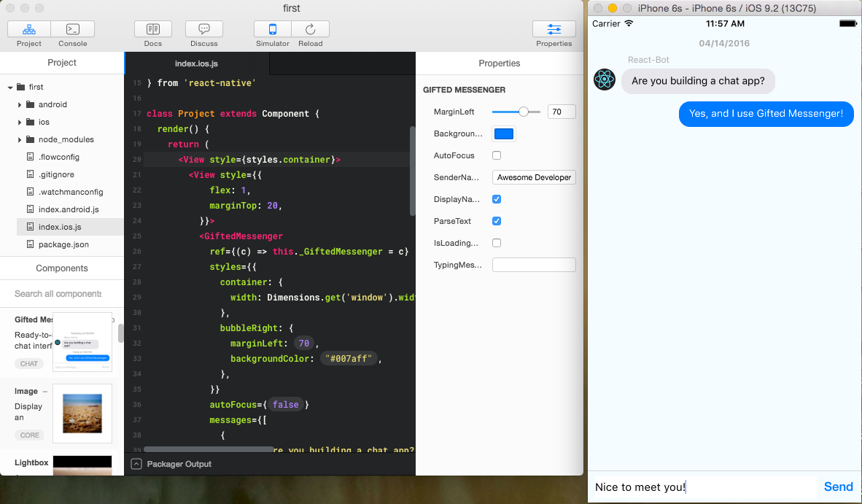862x504 pixels.
Task: Click the node_modules folder icon
Action: [30, 139]
